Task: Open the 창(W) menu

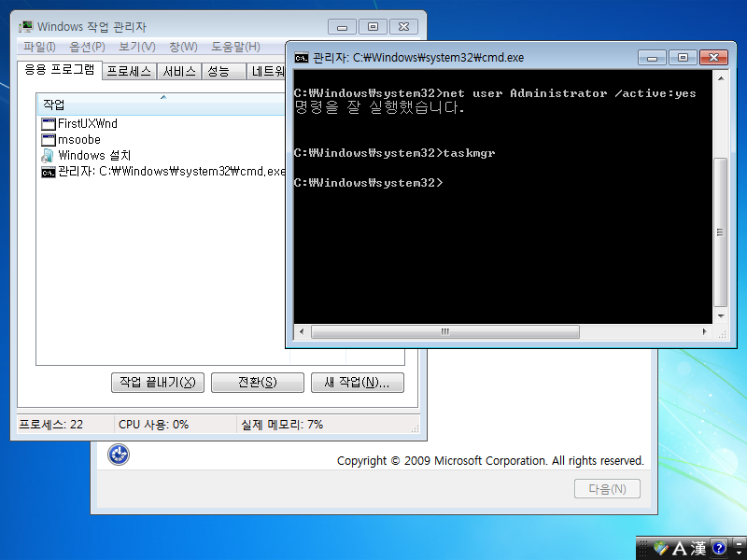Action: [183, 47]
